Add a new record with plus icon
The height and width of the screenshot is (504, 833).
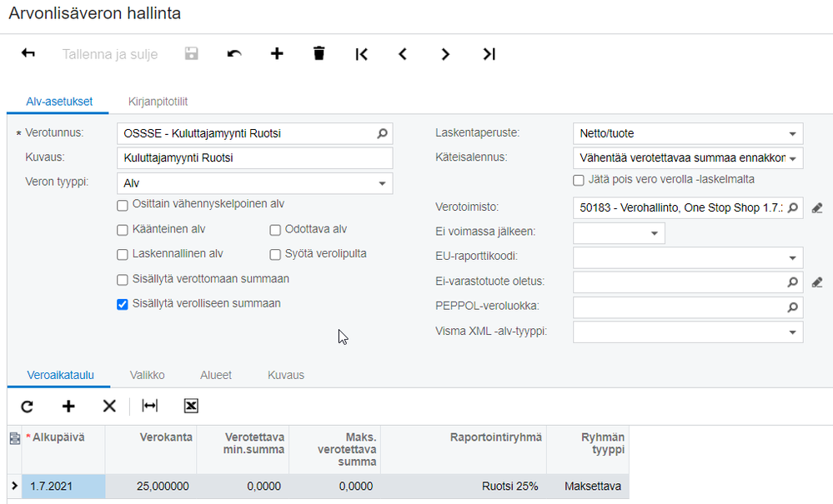pyautogui.click(x=277, y=54)
